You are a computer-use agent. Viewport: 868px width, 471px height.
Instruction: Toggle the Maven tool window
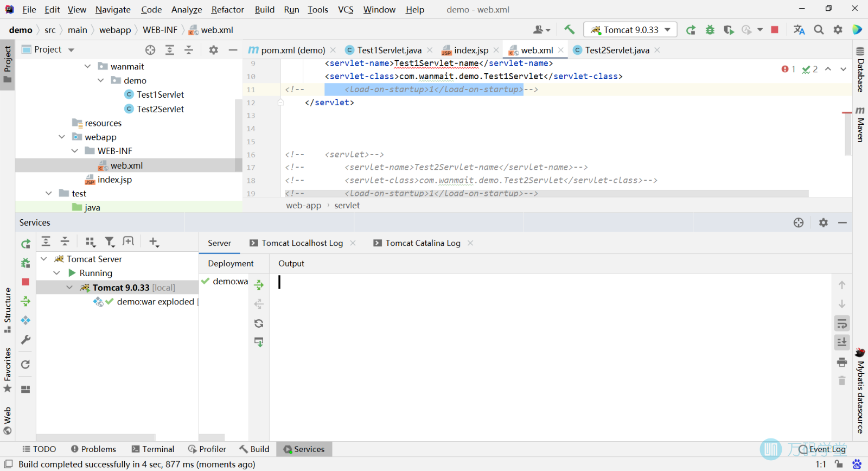click(x=860, y=124)
